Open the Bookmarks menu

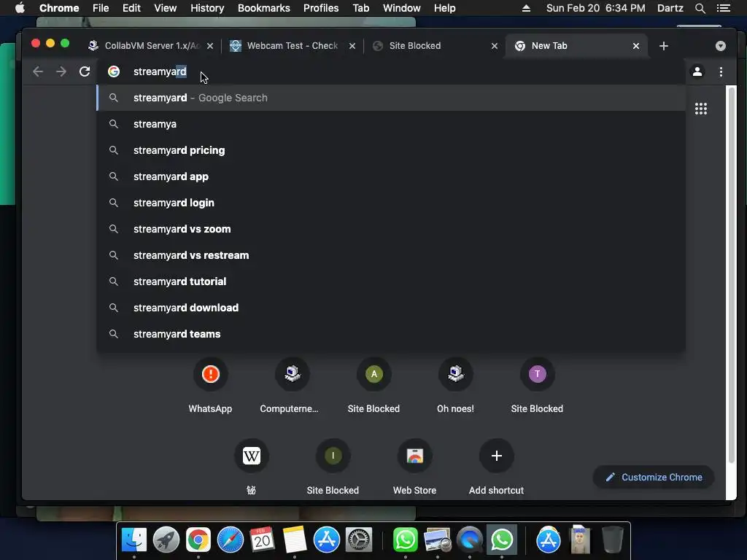click(x=264, y=8)
